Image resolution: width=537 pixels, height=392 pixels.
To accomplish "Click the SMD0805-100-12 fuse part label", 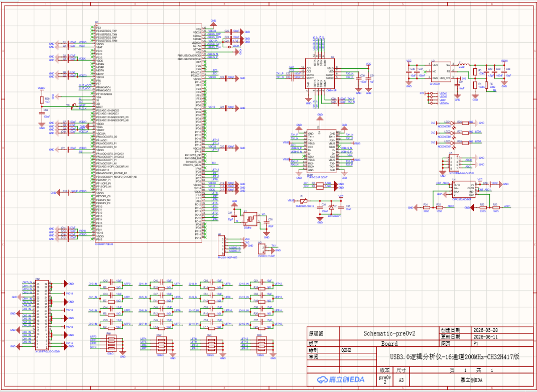I will click(305, 206).
